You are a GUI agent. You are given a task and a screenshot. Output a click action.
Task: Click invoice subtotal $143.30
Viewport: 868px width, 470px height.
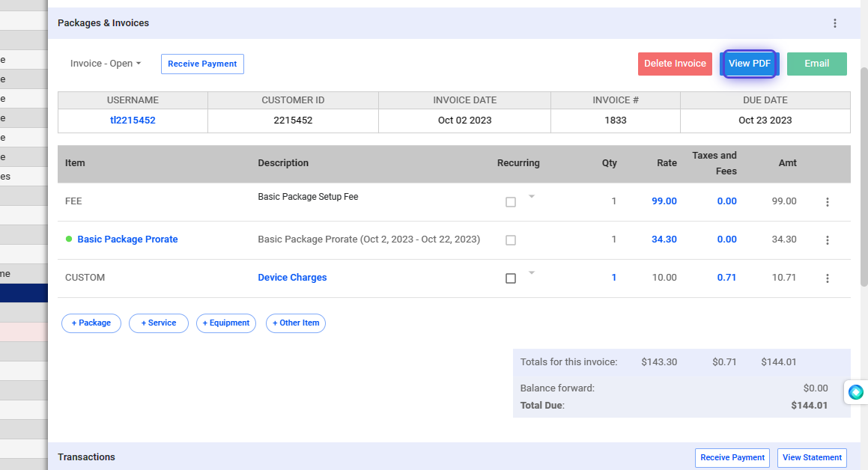659,362
